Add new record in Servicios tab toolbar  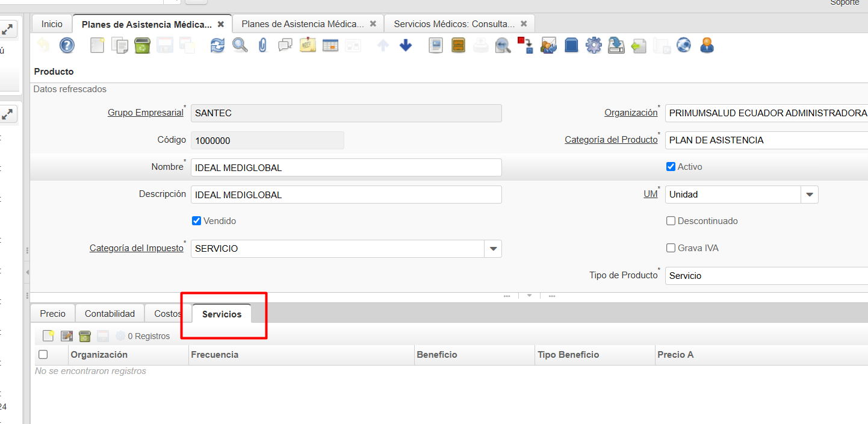(48, 336)
